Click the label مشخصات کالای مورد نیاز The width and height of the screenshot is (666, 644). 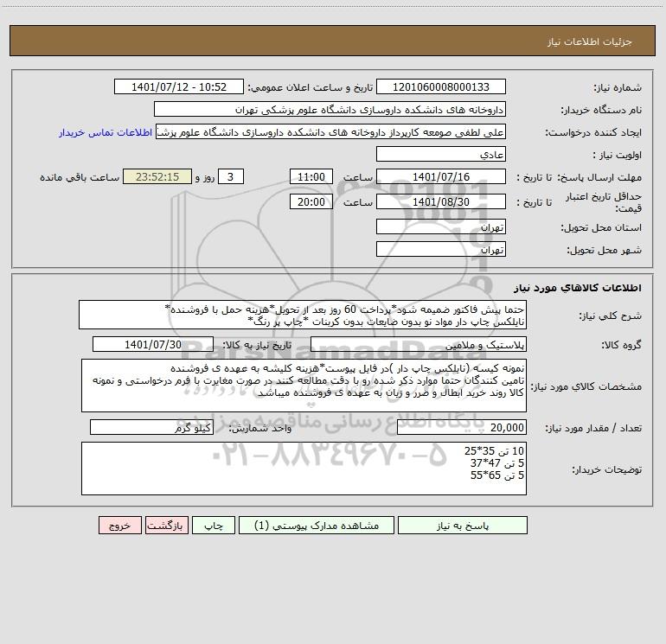pyautogui.click(x=586, y=386)
